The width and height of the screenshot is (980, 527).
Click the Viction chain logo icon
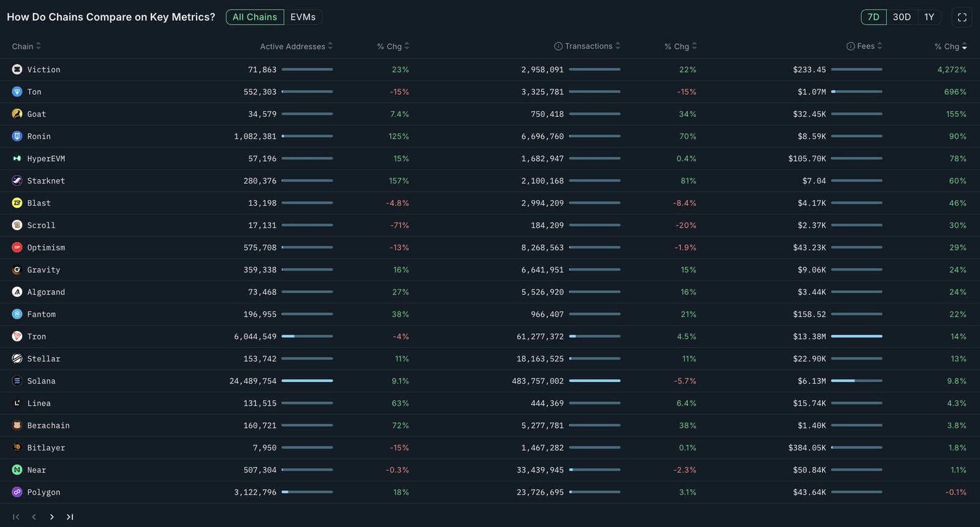[17, 70]
